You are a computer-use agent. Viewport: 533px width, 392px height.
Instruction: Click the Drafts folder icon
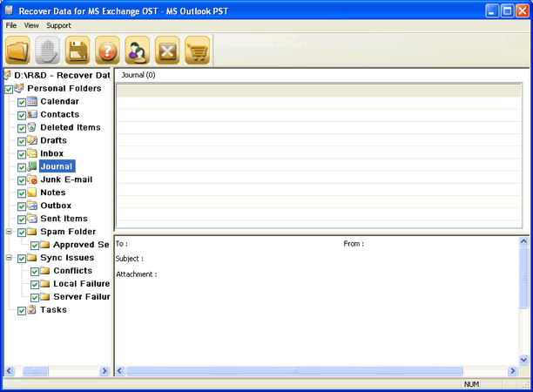point(32,140)
